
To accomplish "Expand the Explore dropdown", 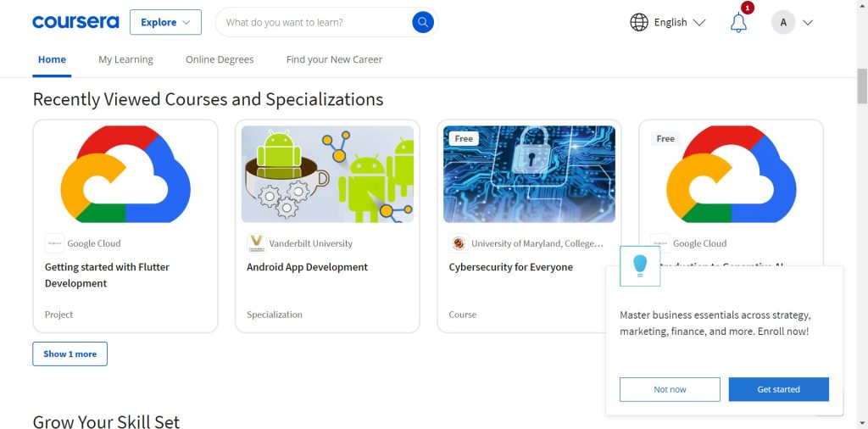I will 165,22.
